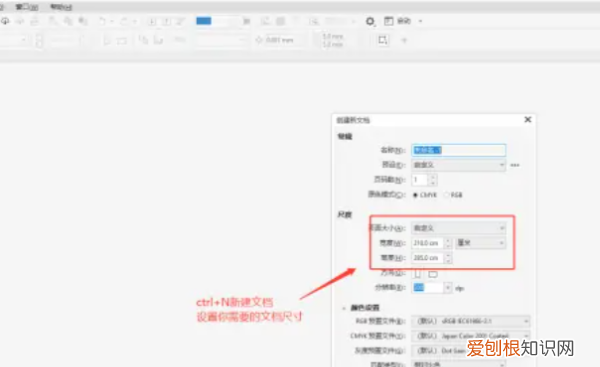This screenshot has height=367, width=600.
Task: Open the resolution dpi dropdown arrow
Action: [x=448, y=288]
